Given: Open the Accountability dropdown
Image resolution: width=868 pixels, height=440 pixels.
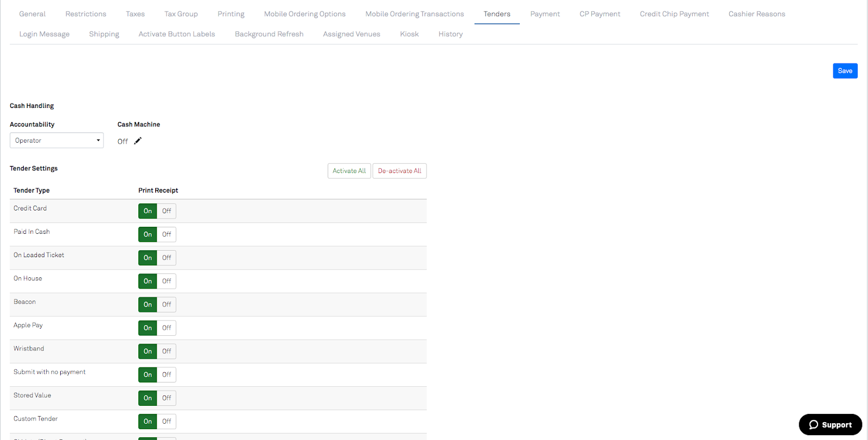Looking at the screenshot, I should coord(56,141).
